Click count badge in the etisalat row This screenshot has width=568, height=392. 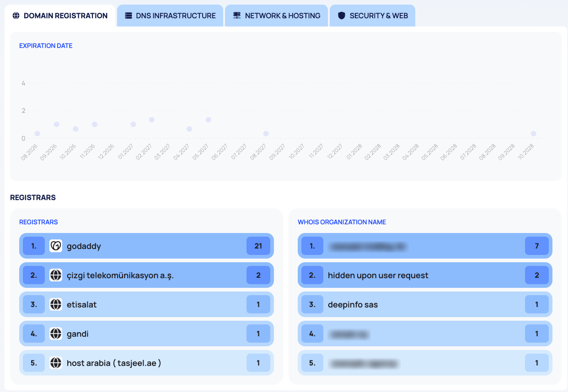click(x=258, y=304)
